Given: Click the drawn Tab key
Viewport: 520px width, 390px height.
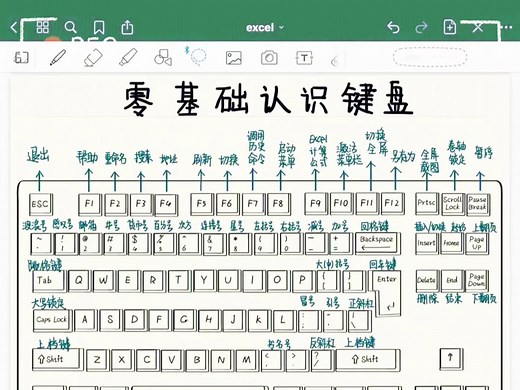Looking at the screenshot, I should pyautogui.click(x=49, y=281).
